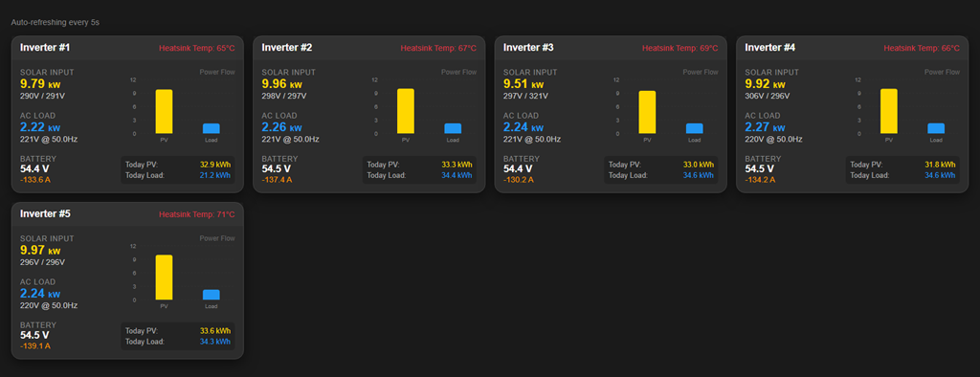The width and height of the screenshot is (980, 377).
Task: Click Today Load value 34.3 kWh
Action: (x=215, y=342)
